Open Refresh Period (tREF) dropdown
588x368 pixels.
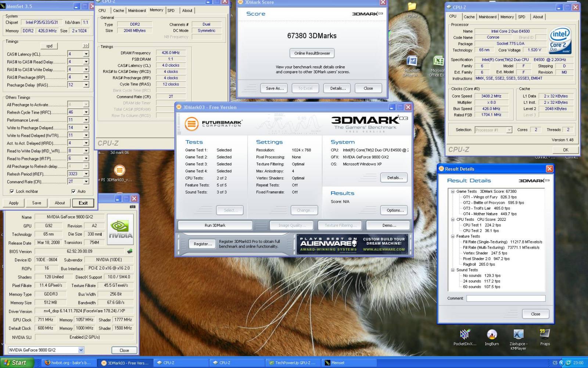86,174
